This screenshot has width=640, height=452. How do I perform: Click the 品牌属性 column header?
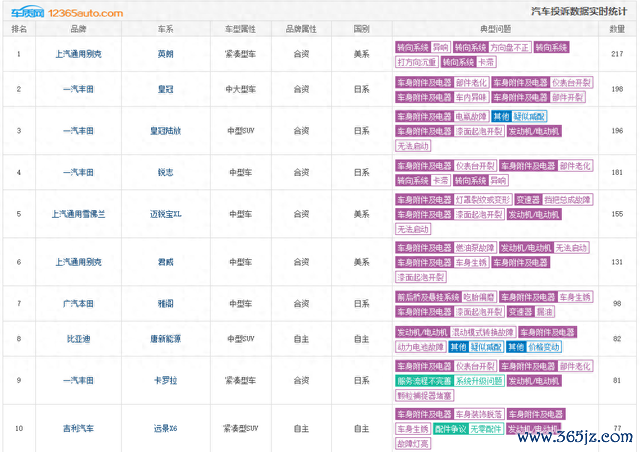coord(301,29)
